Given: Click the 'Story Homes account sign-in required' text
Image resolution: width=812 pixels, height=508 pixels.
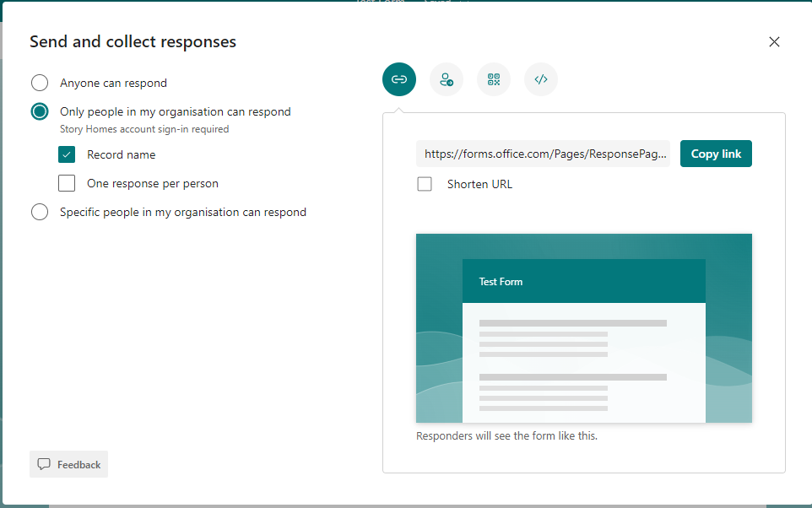Looking at the screenshot, I should (x=144, y=129).
